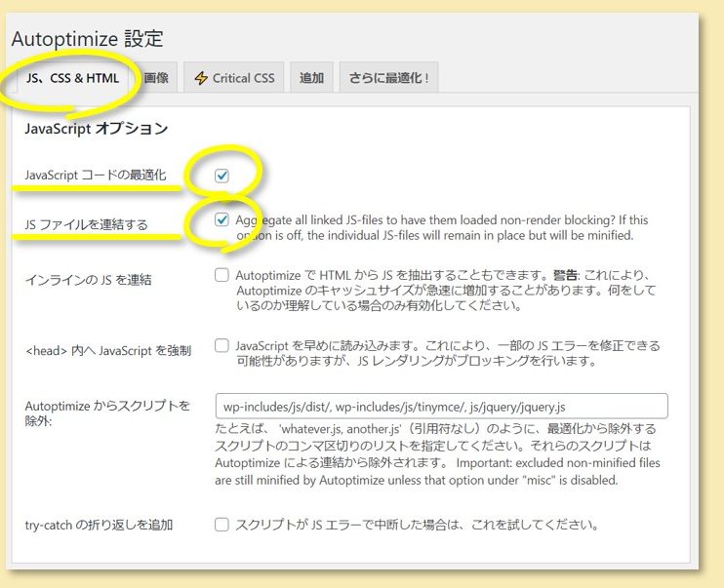Click the JavaScript コードの最適化 label
This screenshot has height=588, width=724.
pyautogui.click(x=96, y=175)
